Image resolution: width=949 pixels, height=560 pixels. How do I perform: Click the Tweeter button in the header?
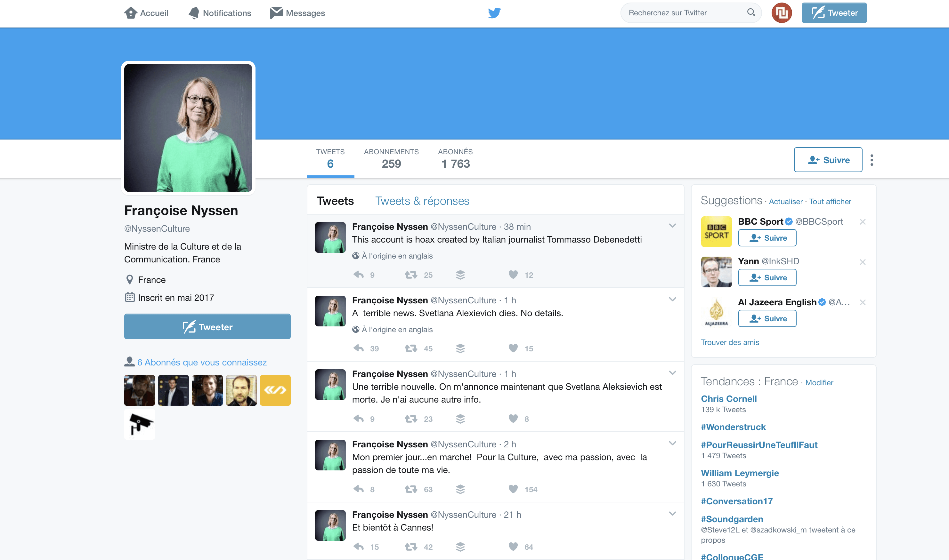[834, 13]
